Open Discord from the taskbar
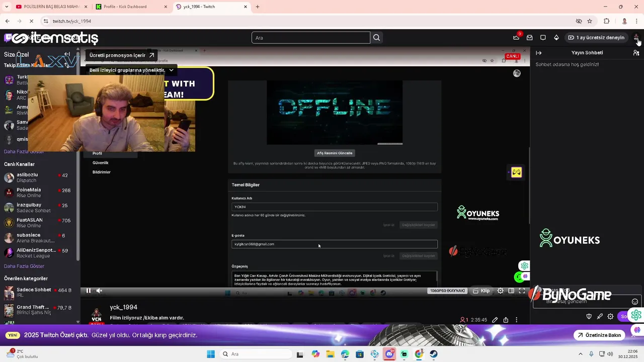This screenshot has height=362, width=644. [x=389, y=354]
